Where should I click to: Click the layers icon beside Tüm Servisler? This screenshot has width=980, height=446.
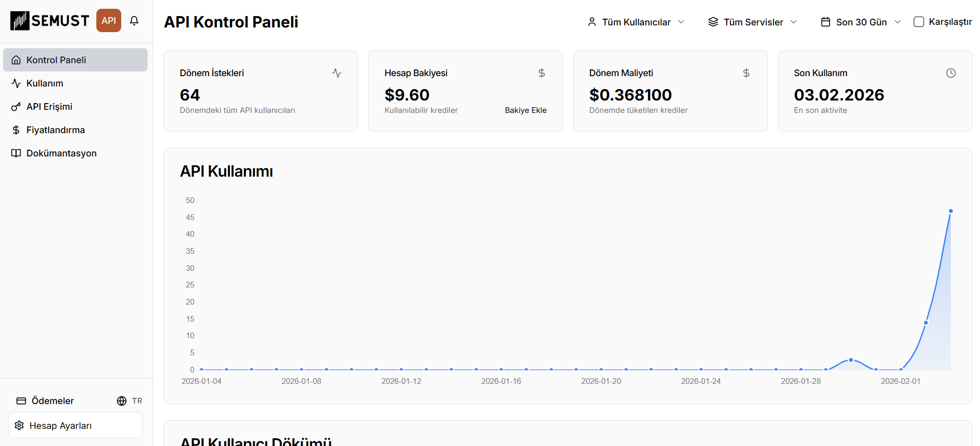pos(713,22)
